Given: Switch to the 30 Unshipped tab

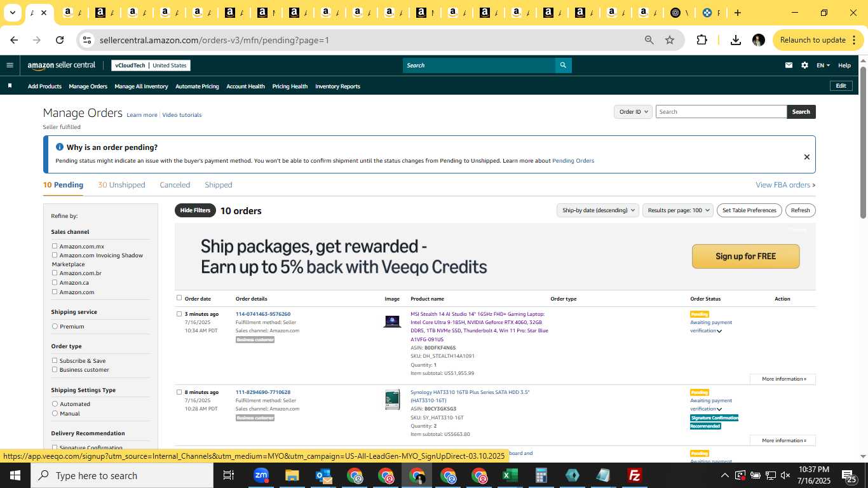Looking at the screenshot, I should point(121,185).
